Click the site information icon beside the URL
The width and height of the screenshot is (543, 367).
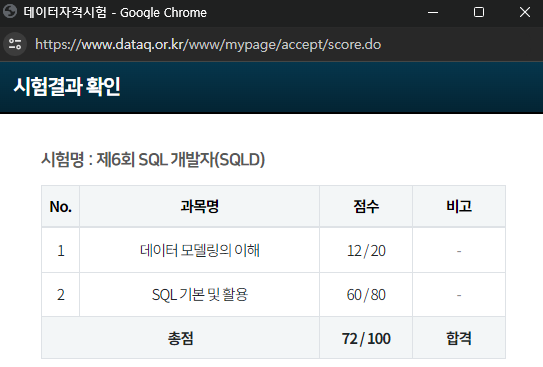click(x=15, y=44)
